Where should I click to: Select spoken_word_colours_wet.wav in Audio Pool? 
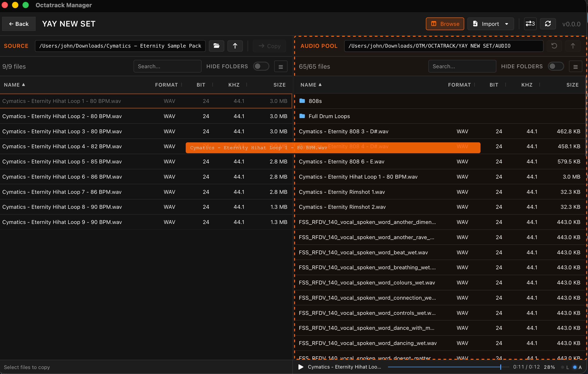[440, 283]
